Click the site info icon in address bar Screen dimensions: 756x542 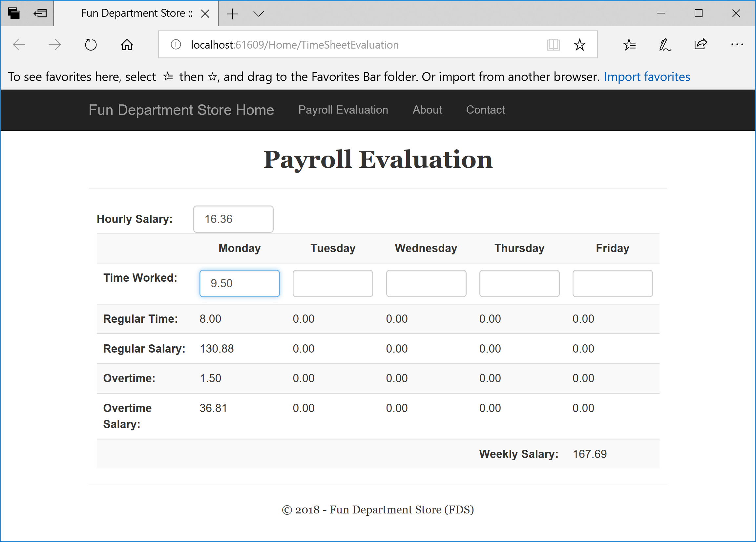pyautogui.click(x=176, y=44)
